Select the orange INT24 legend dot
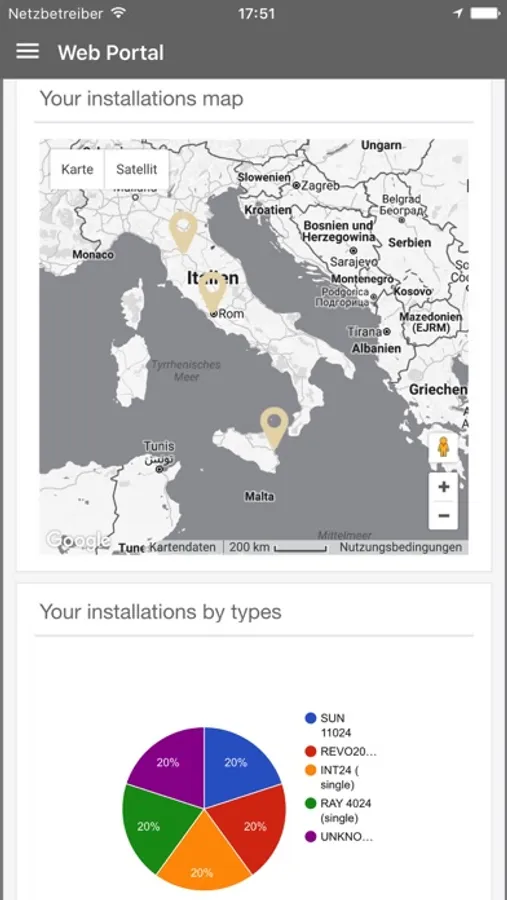 coord(311,770)
